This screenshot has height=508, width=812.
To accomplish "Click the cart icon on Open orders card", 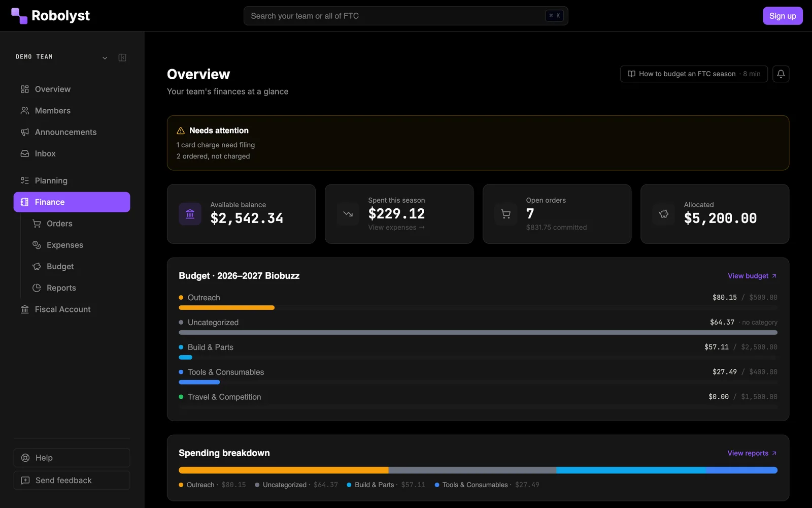I will [505, 214].
